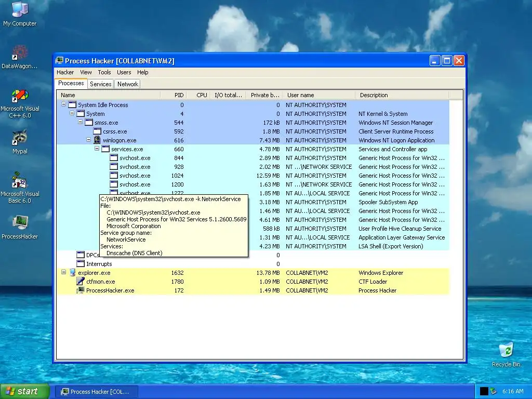
Task: Switch to the Network tab
Action: (x=128, y=84)
